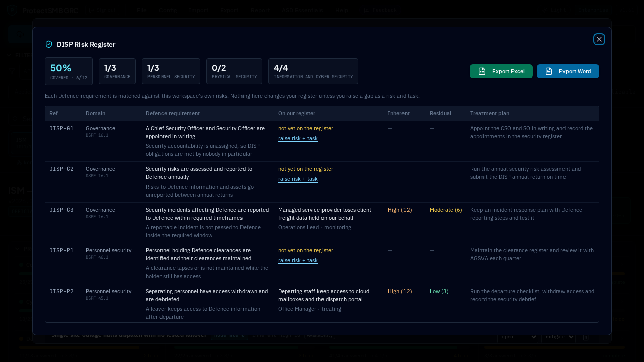Click the delete icon beside the mitigate dropdown

[586, 337]
